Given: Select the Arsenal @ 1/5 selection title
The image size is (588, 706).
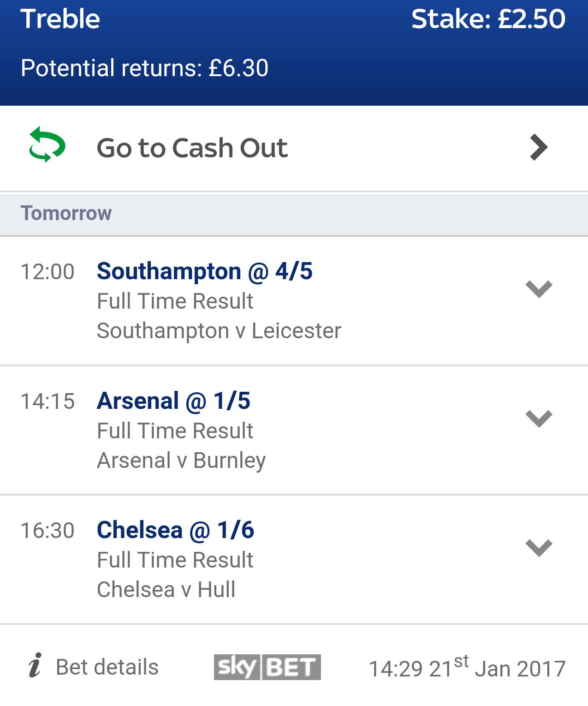Looking at the screenshot, I should click(x=173, y=401).
